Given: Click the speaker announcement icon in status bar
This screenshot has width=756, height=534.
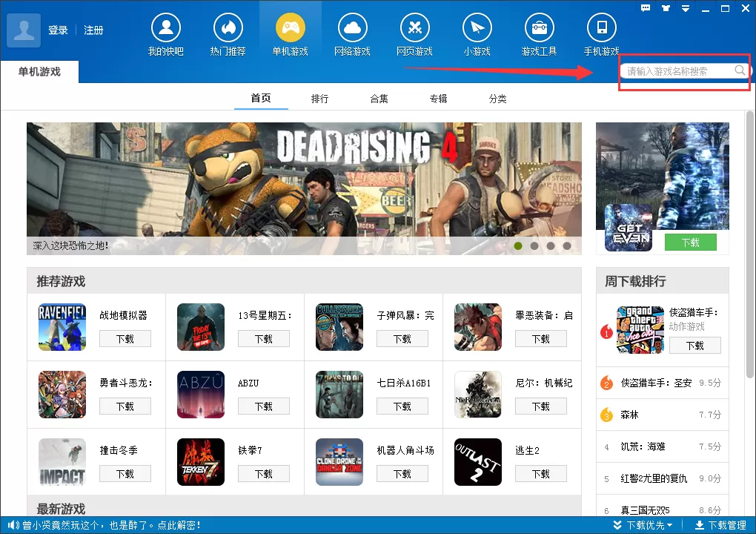Looking at the screenshot, I should pyautogui.click(x=13, y=525).
